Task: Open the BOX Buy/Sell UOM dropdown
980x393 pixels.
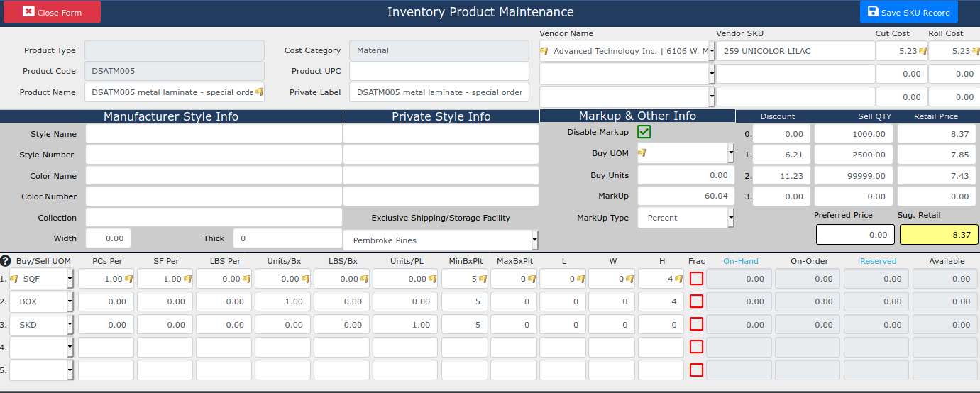Action: (70, 301)
